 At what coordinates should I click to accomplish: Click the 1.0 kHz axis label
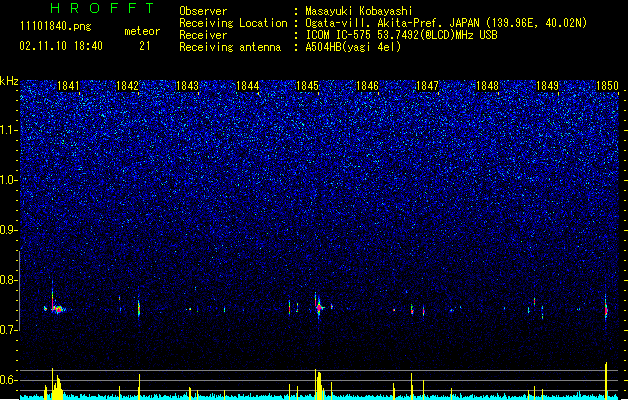point(9,180)
